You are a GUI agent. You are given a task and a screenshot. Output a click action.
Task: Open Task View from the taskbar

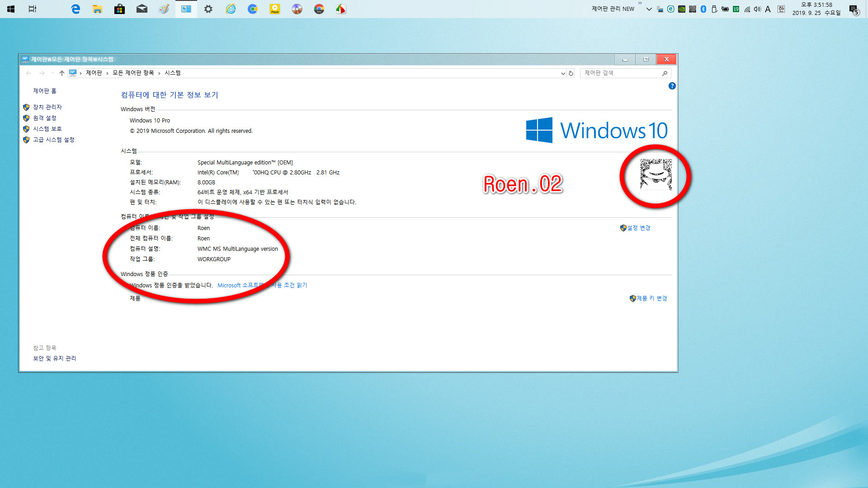pos(33,9)
